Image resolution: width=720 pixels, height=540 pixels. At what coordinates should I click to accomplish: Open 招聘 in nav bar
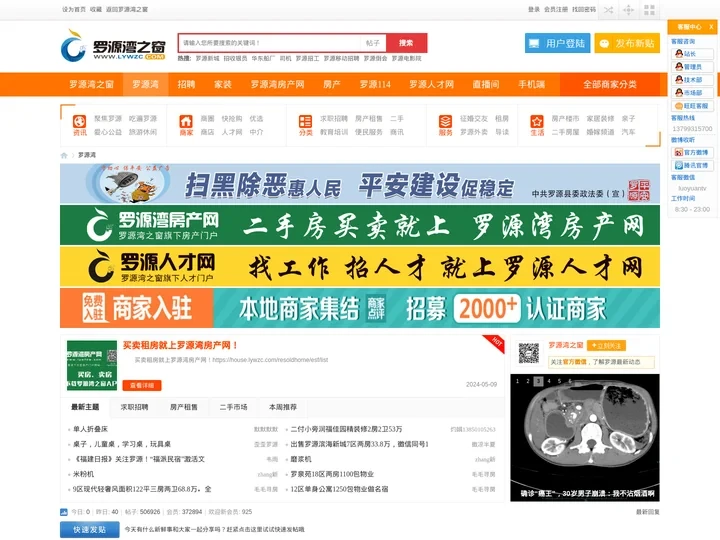(x=186, y=84)
